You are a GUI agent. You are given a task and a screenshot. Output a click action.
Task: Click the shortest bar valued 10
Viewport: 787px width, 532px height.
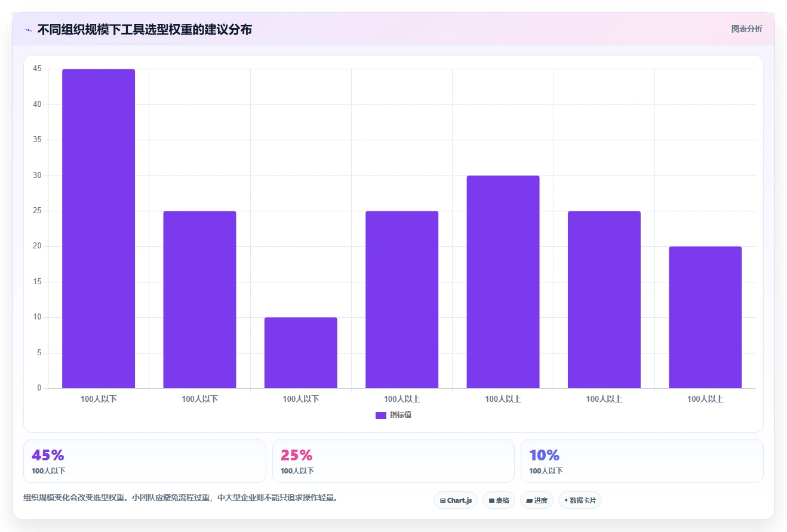(x=301, y=353)
